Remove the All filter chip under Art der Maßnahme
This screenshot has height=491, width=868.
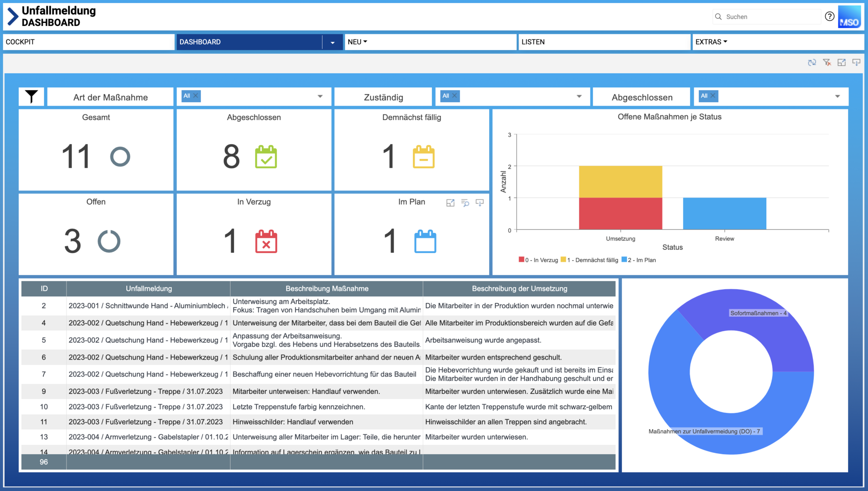[195, 96]
